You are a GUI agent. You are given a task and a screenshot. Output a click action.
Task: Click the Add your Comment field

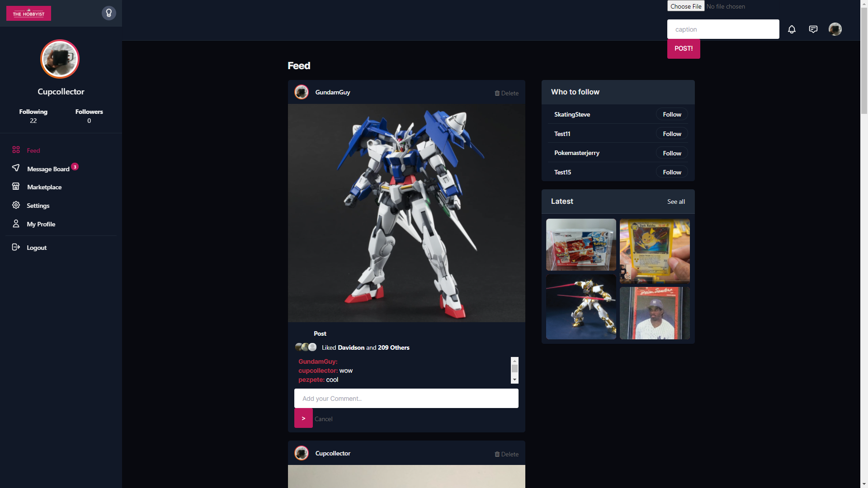(x=406, y=399)
